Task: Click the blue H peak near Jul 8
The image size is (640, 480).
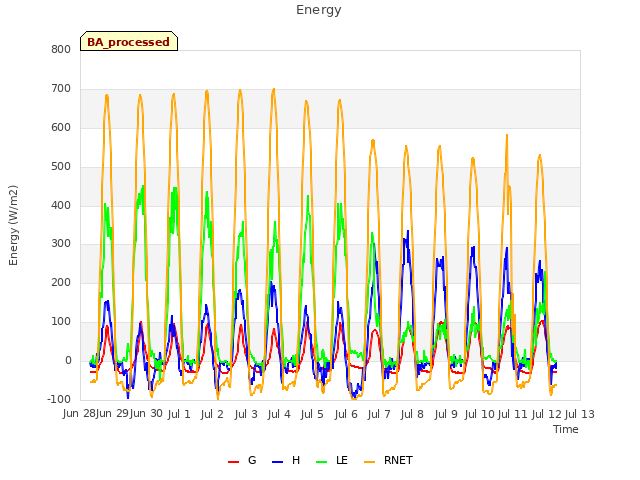Action: (x=408, y=231)
